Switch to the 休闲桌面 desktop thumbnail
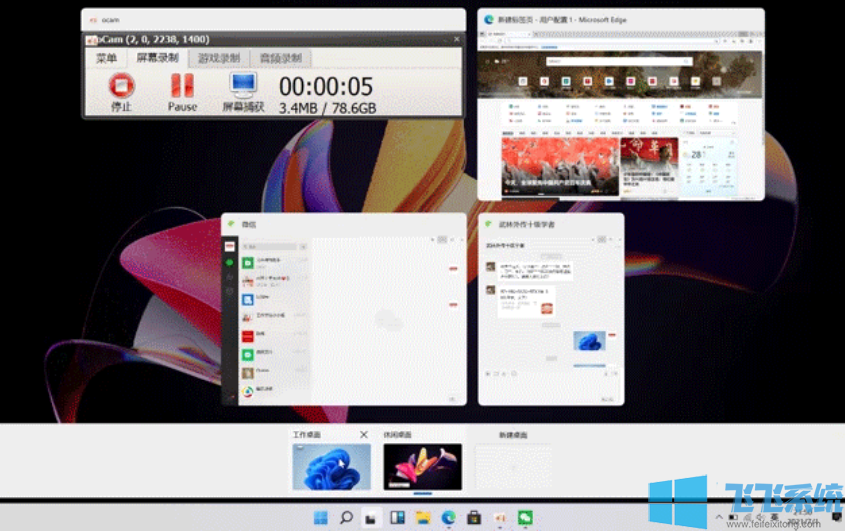 (422, 467)
